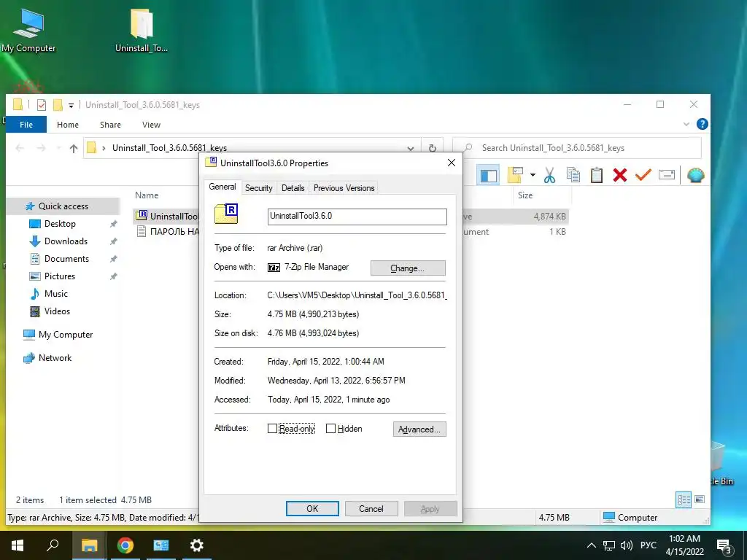Open the Share ribbon tab

point(110,124)
